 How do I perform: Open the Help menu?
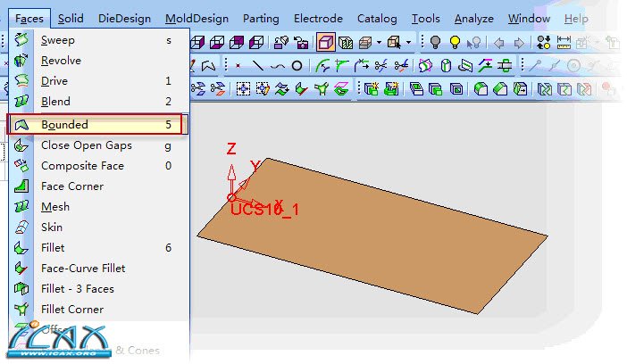click(576, 19)
